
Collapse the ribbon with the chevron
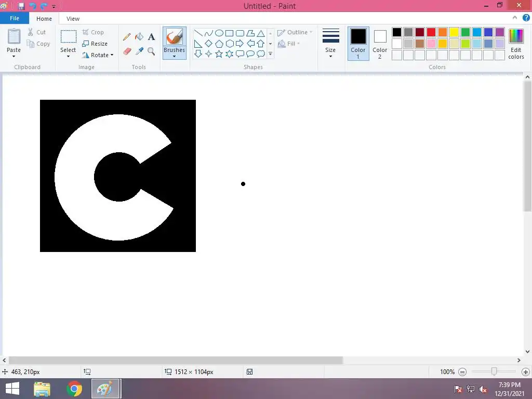[515, 18]
